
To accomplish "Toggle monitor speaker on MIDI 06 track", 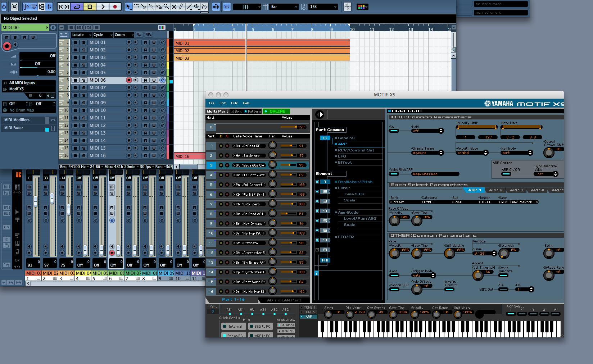I will click(x=136, y=80).
